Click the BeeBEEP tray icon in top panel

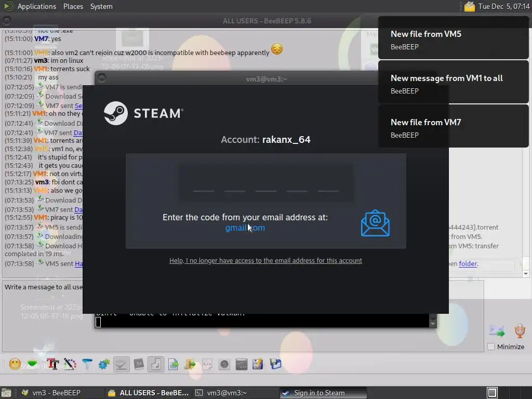470,6
